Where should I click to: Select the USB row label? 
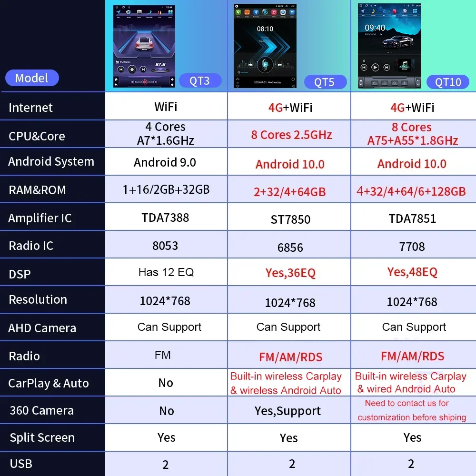[20, 464]
